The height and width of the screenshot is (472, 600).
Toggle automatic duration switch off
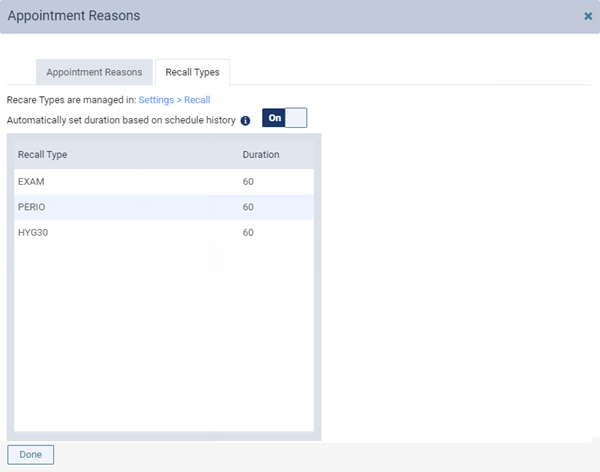pyautogui.click(x=284, y=118)
